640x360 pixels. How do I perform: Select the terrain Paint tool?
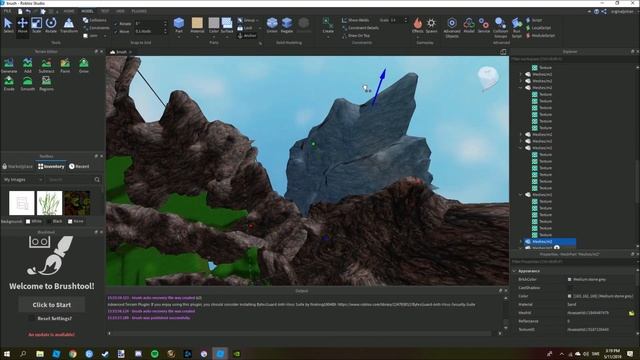[x=65, y=65]
